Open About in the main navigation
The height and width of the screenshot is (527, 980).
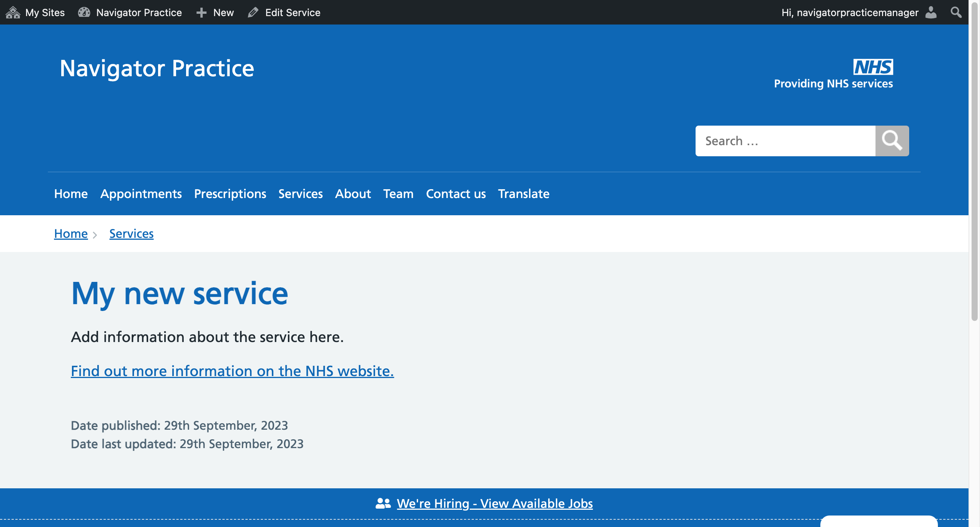point(353,194)
